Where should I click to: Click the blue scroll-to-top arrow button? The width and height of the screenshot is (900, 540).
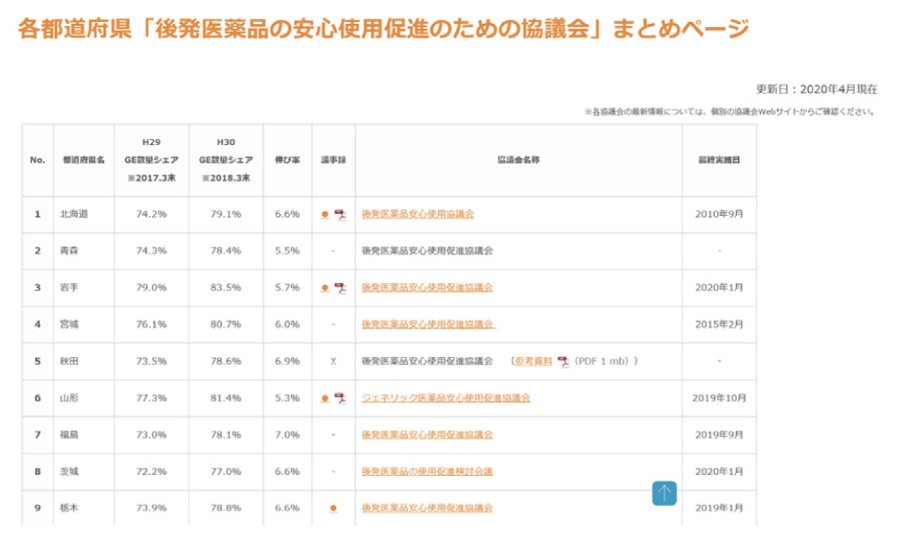point(665,493)
